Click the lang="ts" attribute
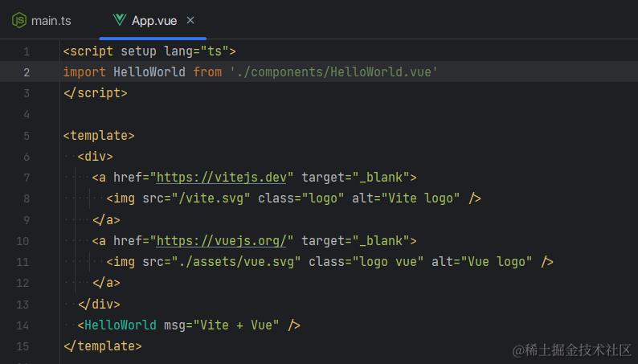The width and height of the screenshot is (638, 364). (x=196, y=51)
